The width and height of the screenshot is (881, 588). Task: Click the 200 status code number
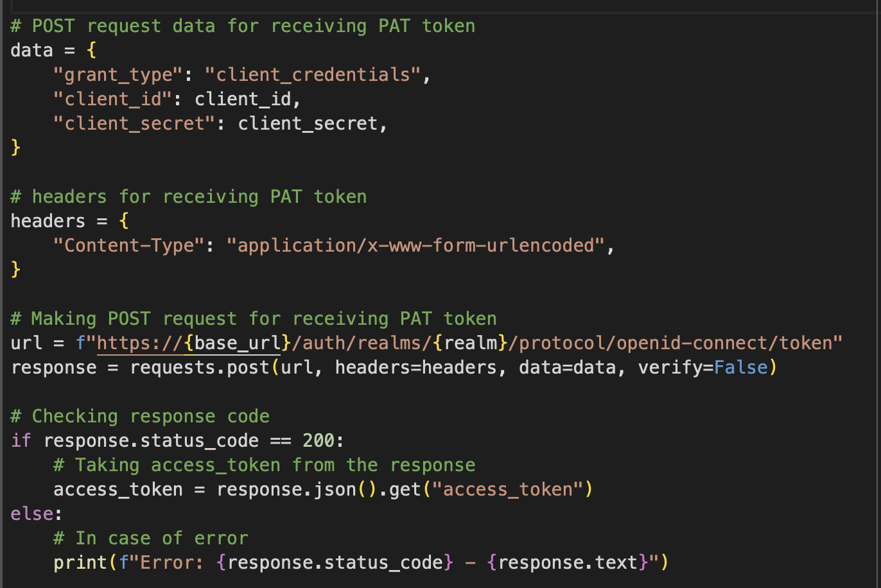[318, 441]
